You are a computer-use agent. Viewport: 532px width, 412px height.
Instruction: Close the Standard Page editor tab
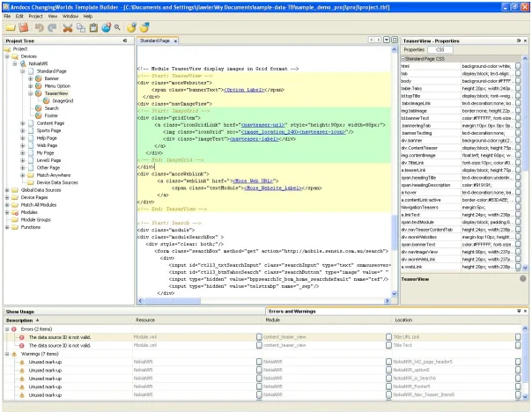point(175,41)
